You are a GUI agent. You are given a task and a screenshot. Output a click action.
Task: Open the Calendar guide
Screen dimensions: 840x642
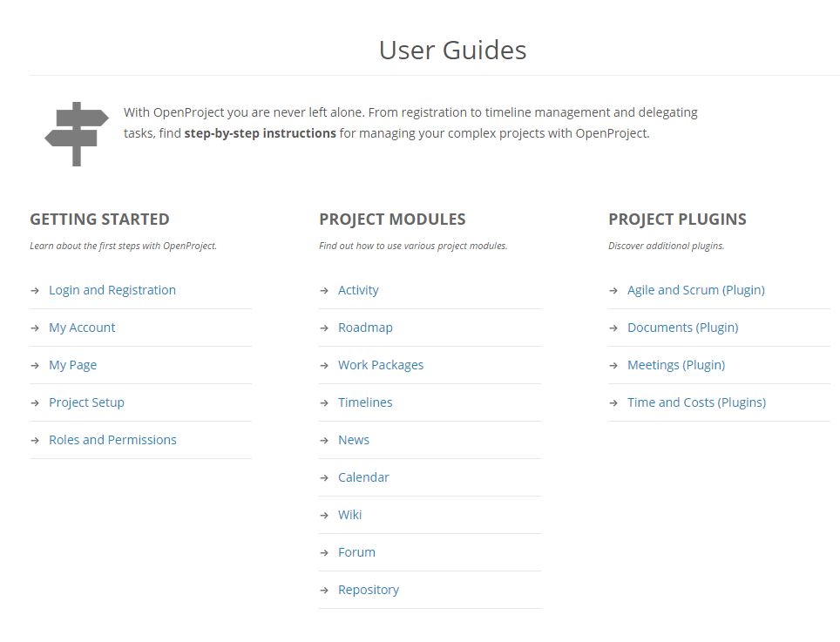click(363, 476)
